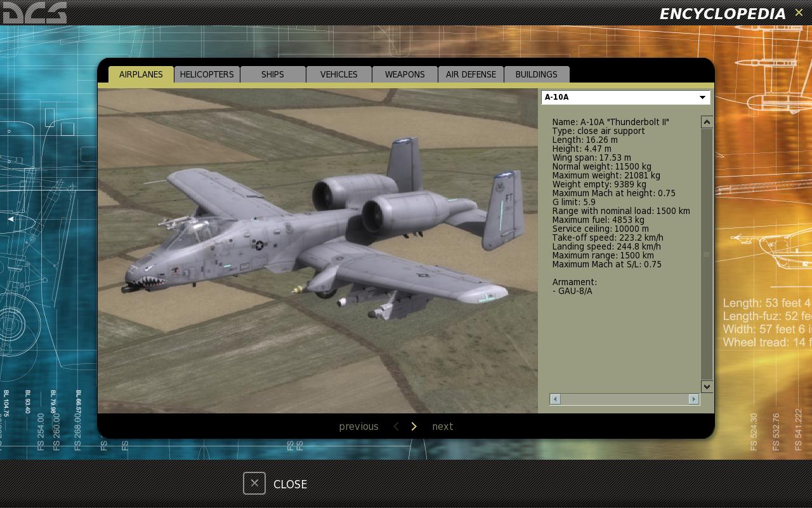Screen dimensions: 812x508
Task: Click the 'Maximum weight: 21081 kg' line
Action: pos(606,175)
